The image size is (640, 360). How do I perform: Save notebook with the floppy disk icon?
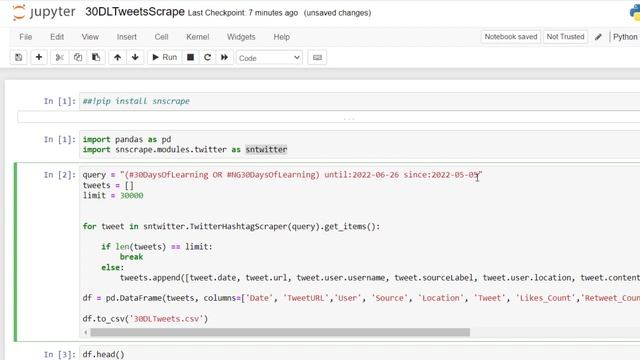click(19, 58)
